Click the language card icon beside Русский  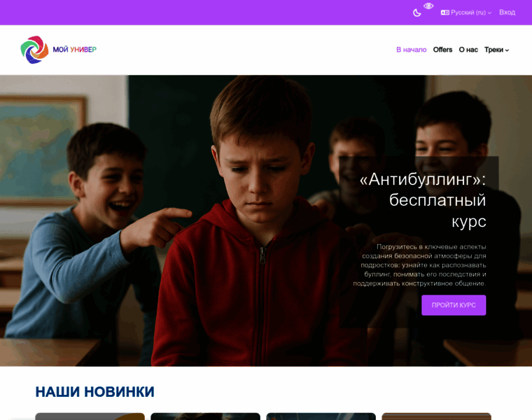coord(444,13)
